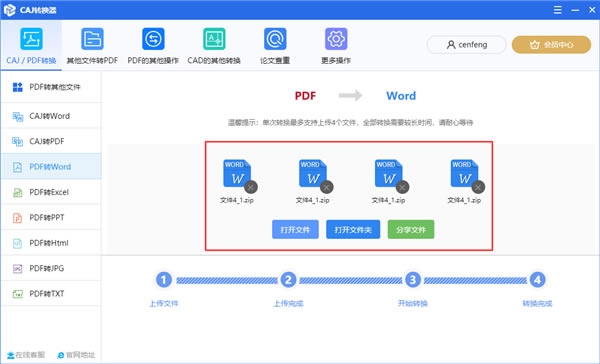Click step 3 开始转换 progress marker
Viewport: 600px width, 364px height.
pos(412,280)
